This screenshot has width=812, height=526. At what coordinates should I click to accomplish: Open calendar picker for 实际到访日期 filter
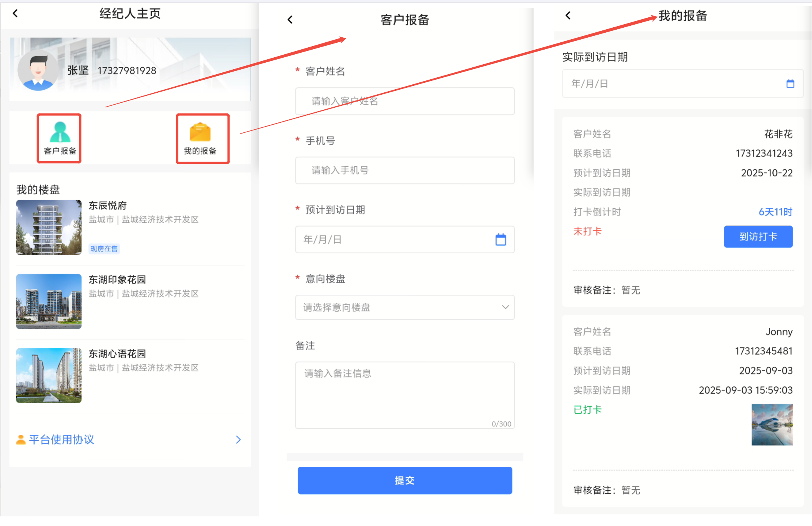pyautogui.click(x=790, y=83)
